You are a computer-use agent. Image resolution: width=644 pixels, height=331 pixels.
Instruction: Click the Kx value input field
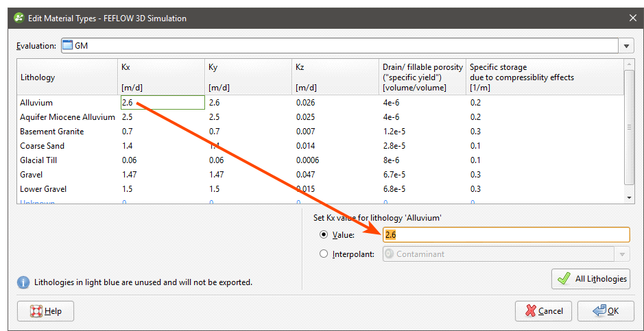pos(505,235)
